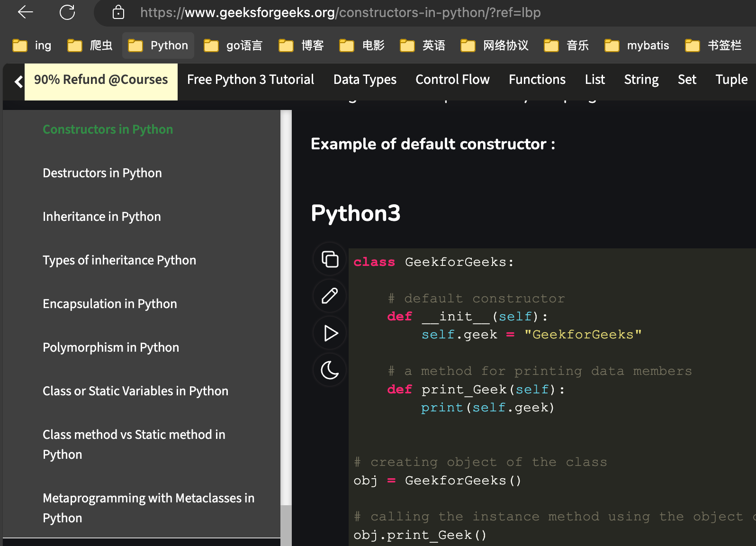The height and width of the screenshot is (546, 756).
Task: Select the Functions nav item
Action: (537, 80)
